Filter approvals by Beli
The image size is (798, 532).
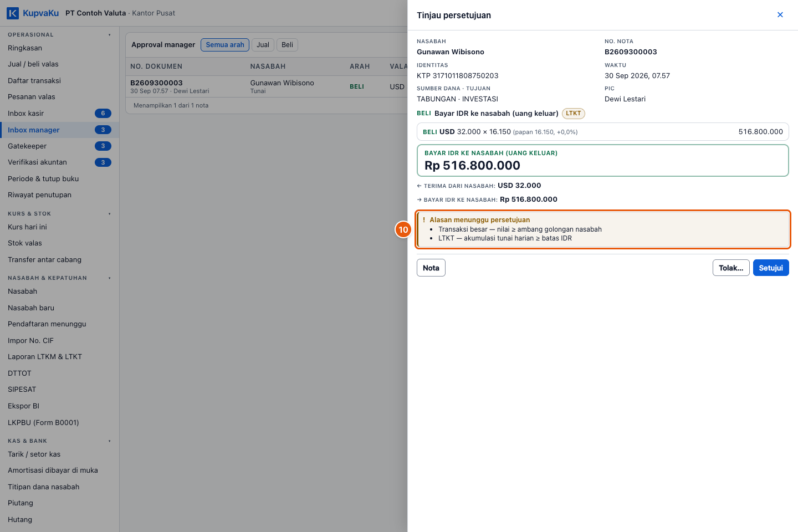coord(287,45)
